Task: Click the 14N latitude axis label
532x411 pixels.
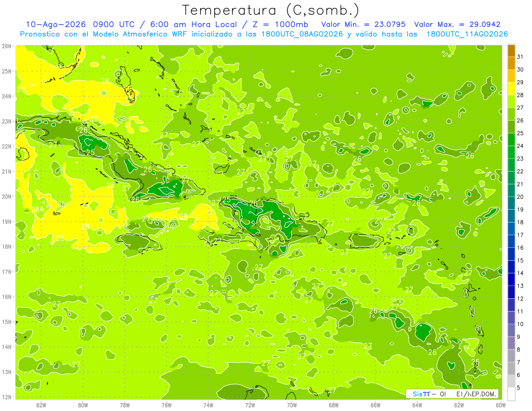Action: 7,347
